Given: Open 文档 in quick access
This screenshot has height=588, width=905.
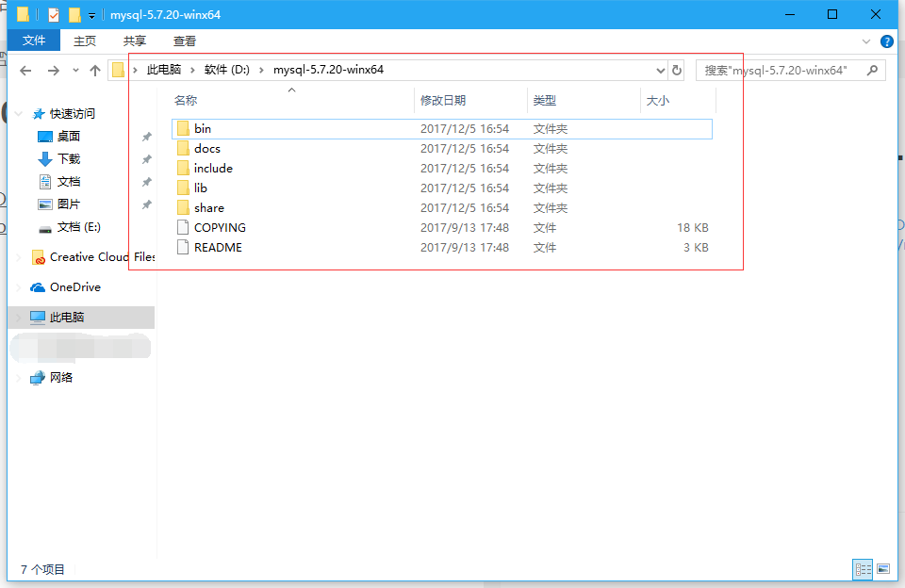Looking at the screenshot, I should click(69, 182).
